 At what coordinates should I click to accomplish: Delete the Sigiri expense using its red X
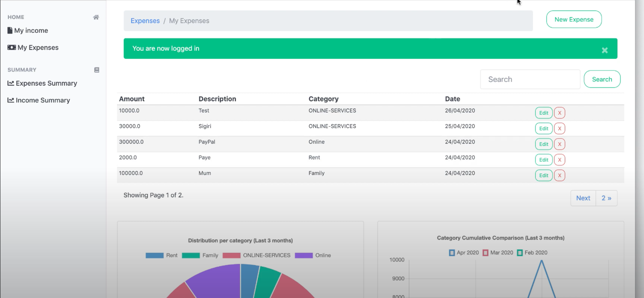pyautogui.click(x=560, y=128)
